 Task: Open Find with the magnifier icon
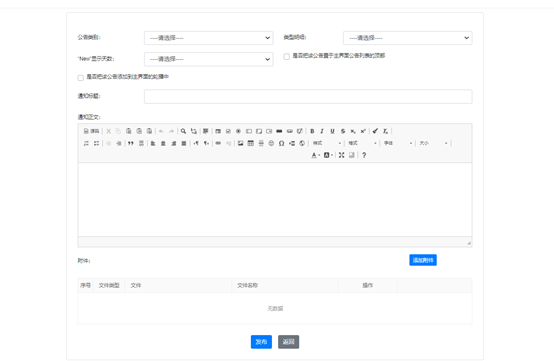[x=183, y=131]
